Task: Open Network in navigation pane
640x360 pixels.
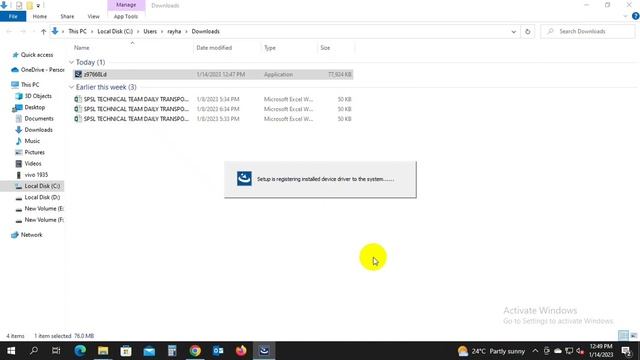Action: [31, 235]
